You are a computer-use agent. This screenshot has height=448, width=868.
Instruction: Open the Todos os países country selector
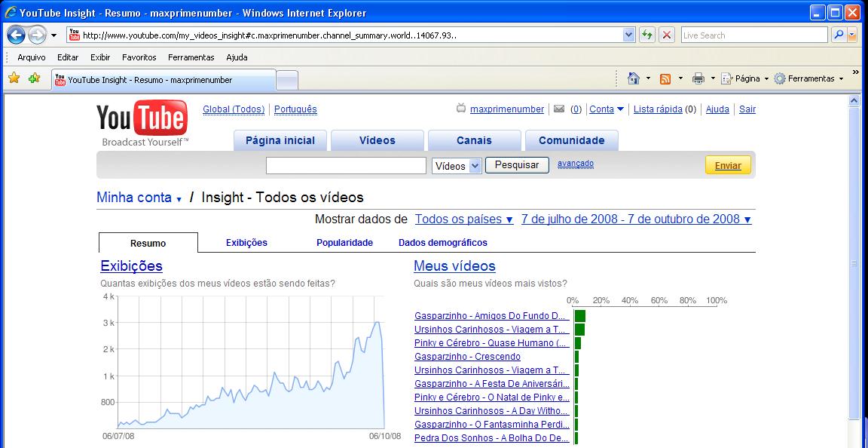(x=464, y=219)
